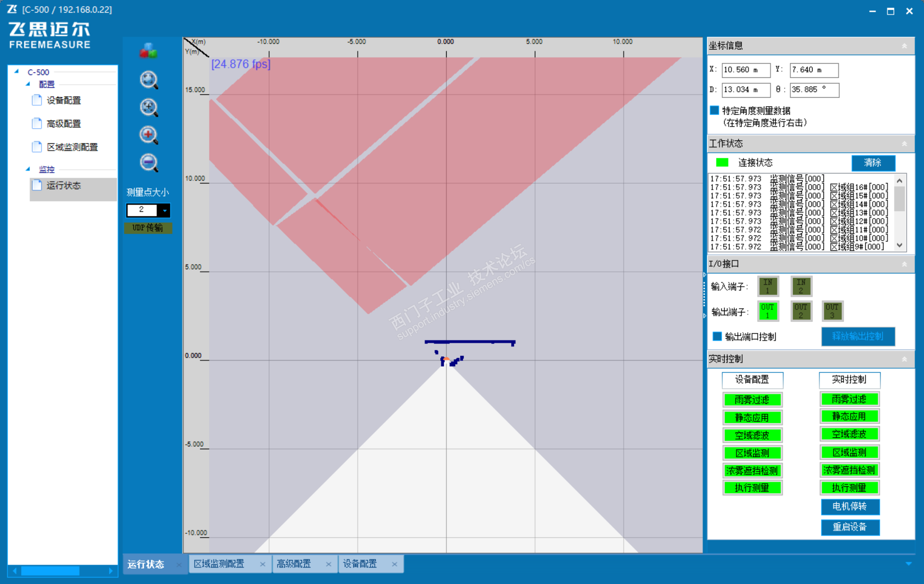Switch to the 区域监测配置 tab
Viewport: 924px width, 584px height.
pos(219,564)
